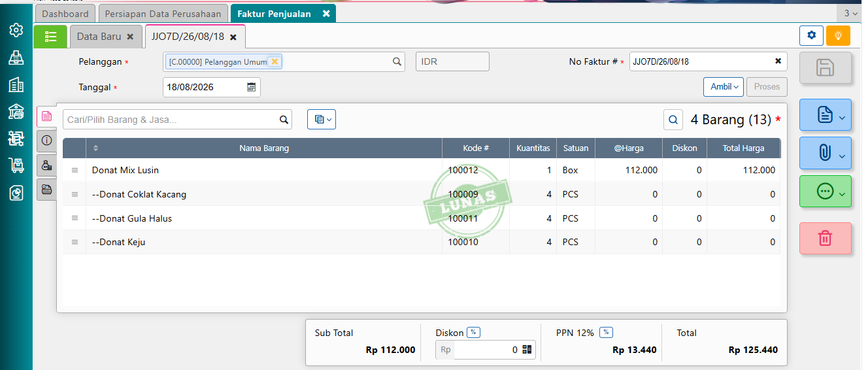Expand the green more-options dropdown

[x=826, y=191]
